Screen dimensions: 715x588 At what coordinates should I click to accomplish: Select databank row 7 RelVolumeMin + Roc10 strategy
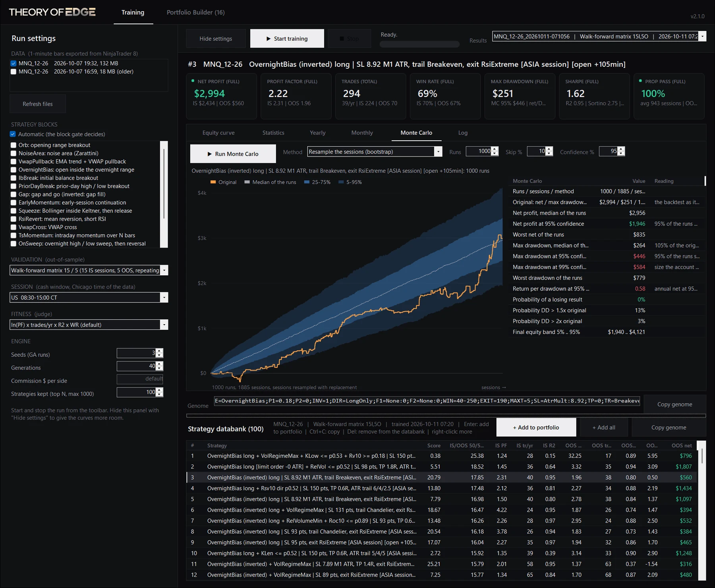441,521
